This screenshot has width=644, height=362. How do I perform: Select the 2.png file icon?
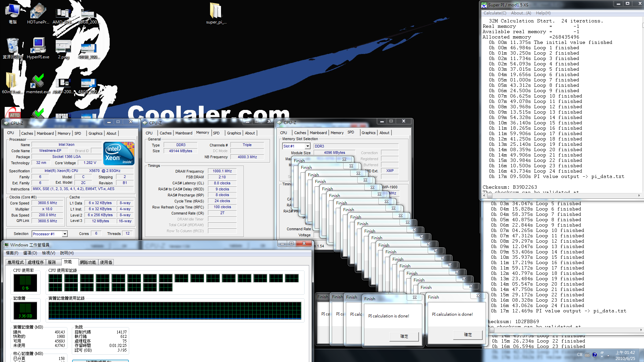(x=63, y=48)
